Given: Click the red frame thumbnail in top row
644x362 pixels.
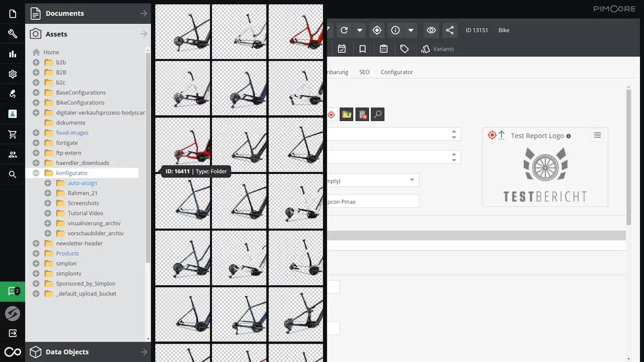Looking at the screenshot, I should click(x=296, y=32).
